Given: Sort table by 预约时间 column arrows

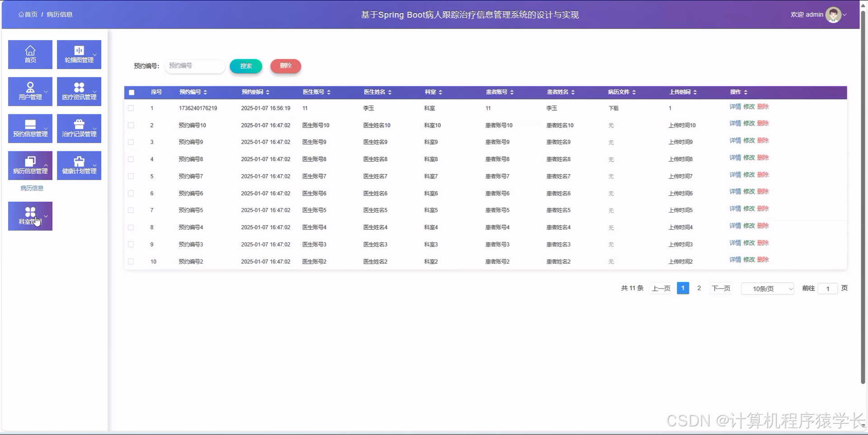Looking at the screenshot, I should coord(268,92).
